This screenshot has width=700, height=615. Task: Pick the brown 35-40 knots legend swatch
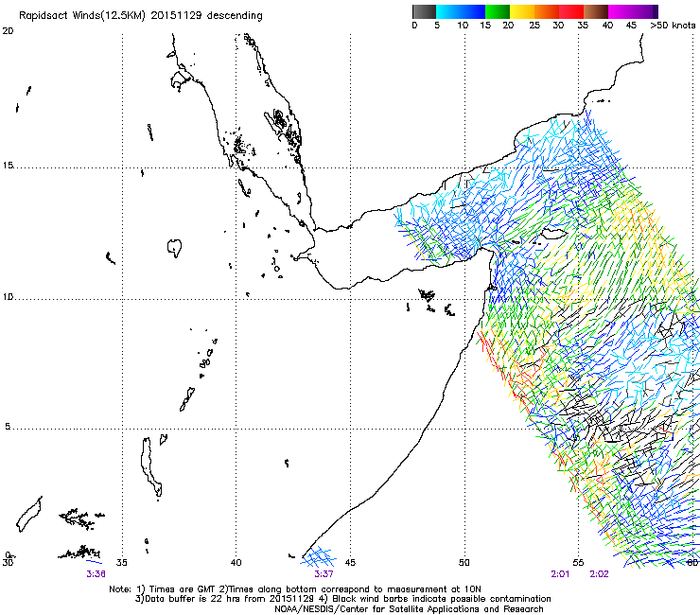click(x=596, y=11)
